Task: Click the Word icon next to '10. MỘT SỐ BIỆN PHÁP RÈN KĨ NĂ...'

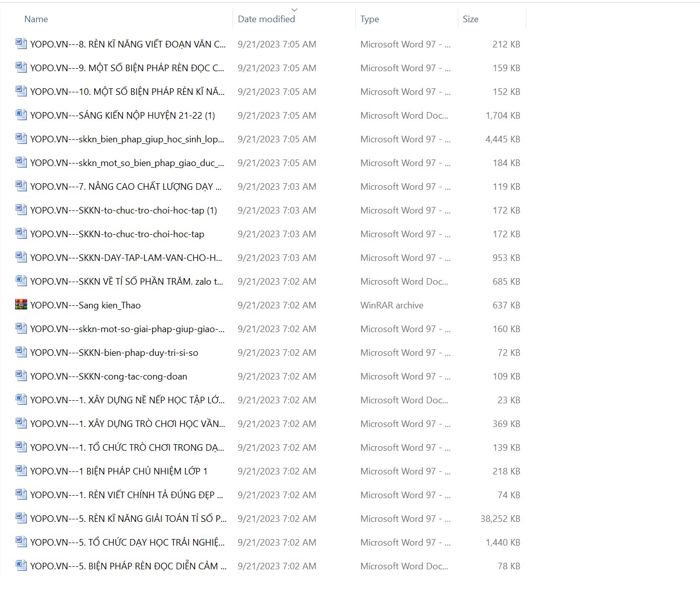Action: [21, 91]
